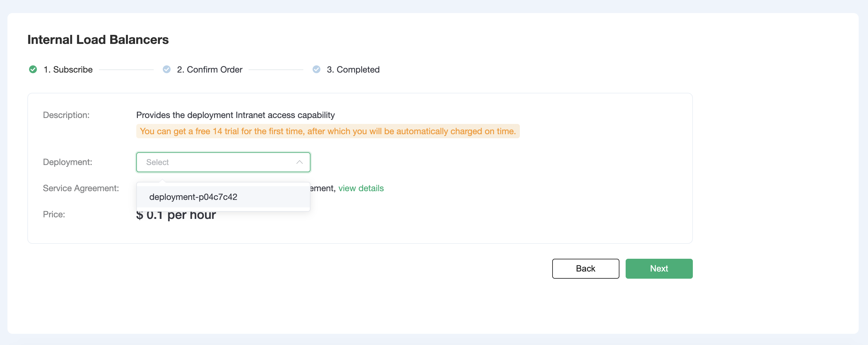868x345 pixels.
Task: Click the '$ 0.1 per hour' price text
Action: click(x=176, y=216)
